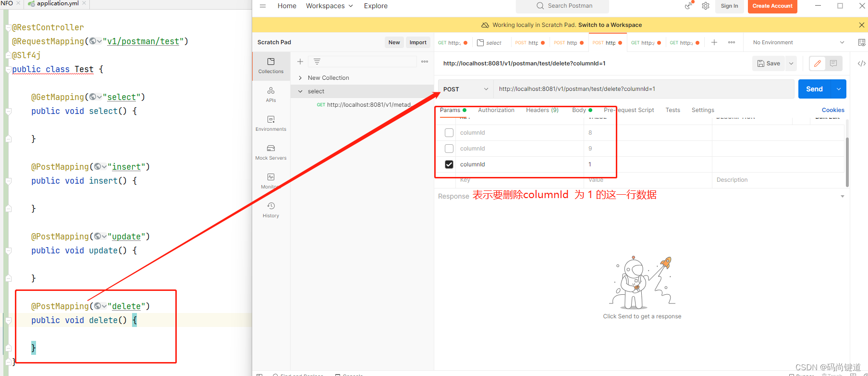Open the Mock Servers sidebar panel
The height and width of the screenshot is (376, 868).
tap(271, 152)
